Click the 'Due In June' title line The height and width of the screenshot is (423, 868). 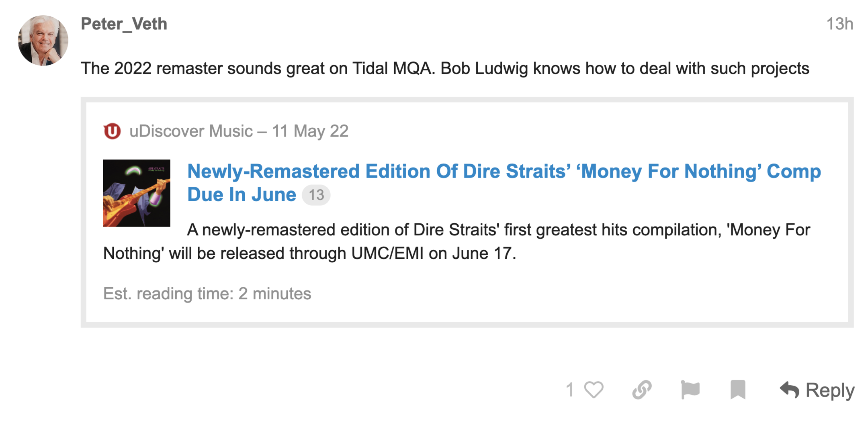pos(242,195)
